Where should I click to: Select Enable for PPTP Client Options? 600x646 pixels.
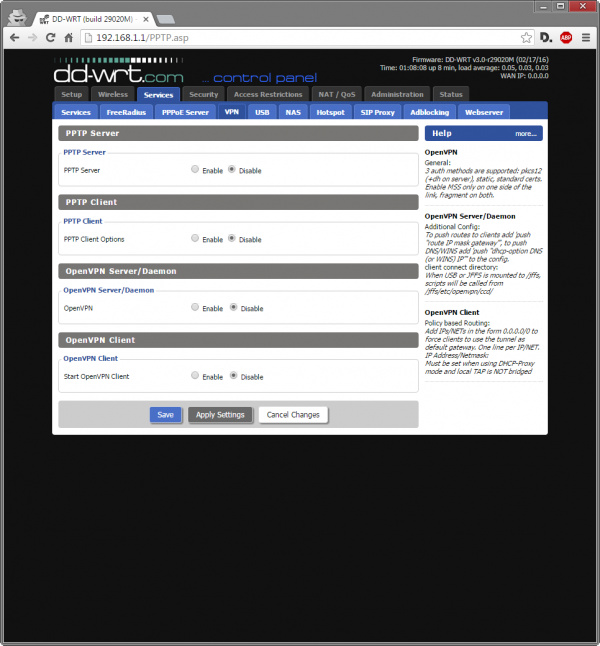[195, 239]
